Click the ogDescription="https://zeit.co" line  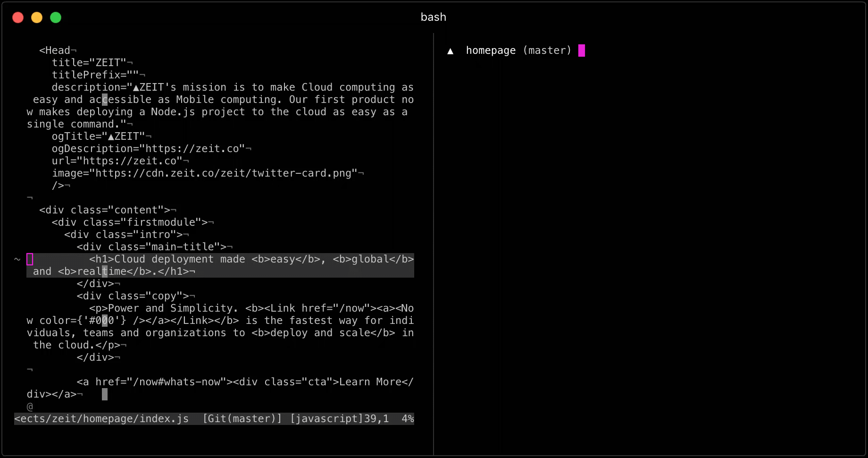click(x=151, y=149)
